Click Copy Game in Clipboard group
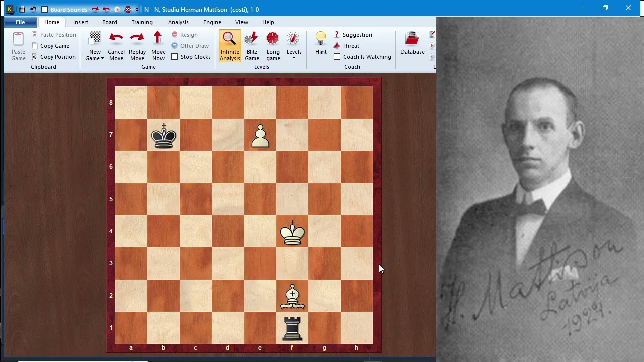 [x=50, y=46]
